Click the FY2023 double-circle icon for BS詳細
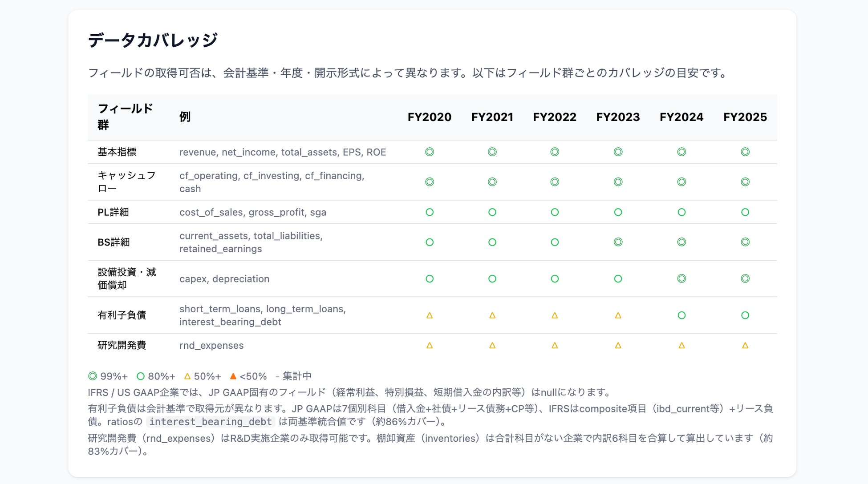This screenshot has width=868, height=484. click(x=618, y=242)
